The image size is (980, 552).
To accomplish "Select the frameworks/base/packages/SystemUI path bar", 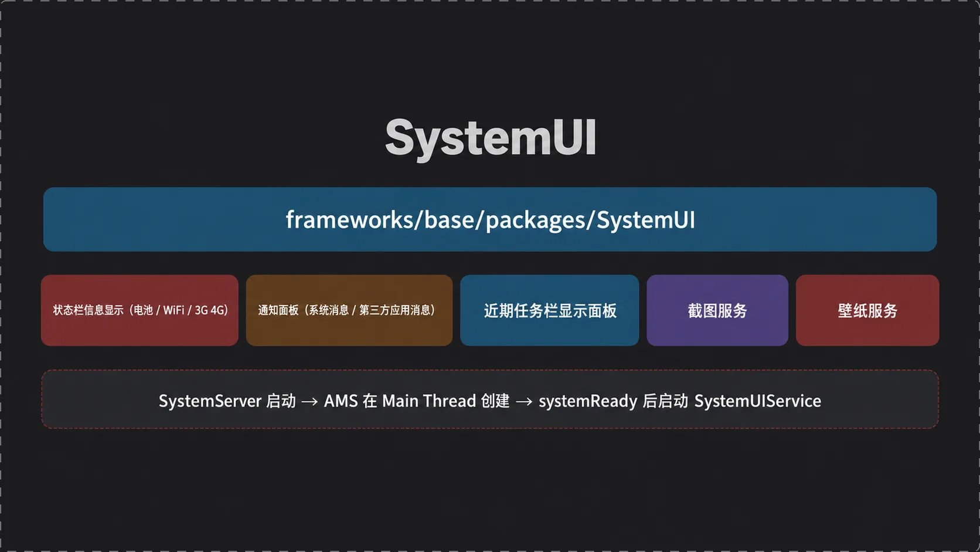I will (490, 219).
